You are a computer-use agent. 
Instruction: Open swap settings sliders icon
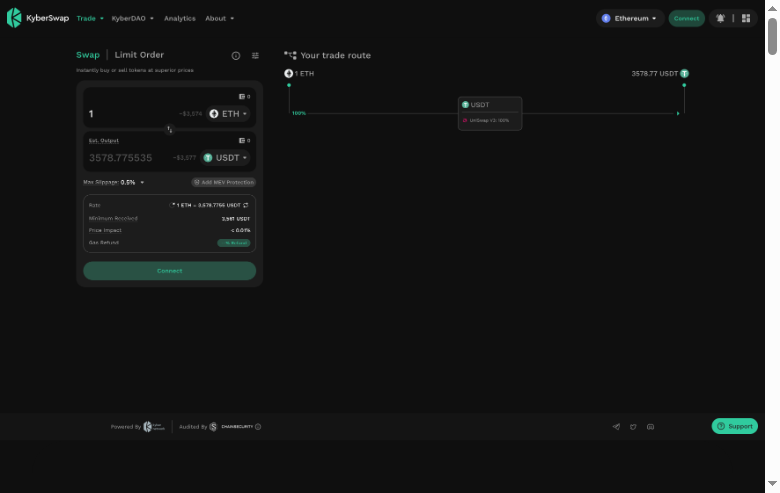[255, 56]
